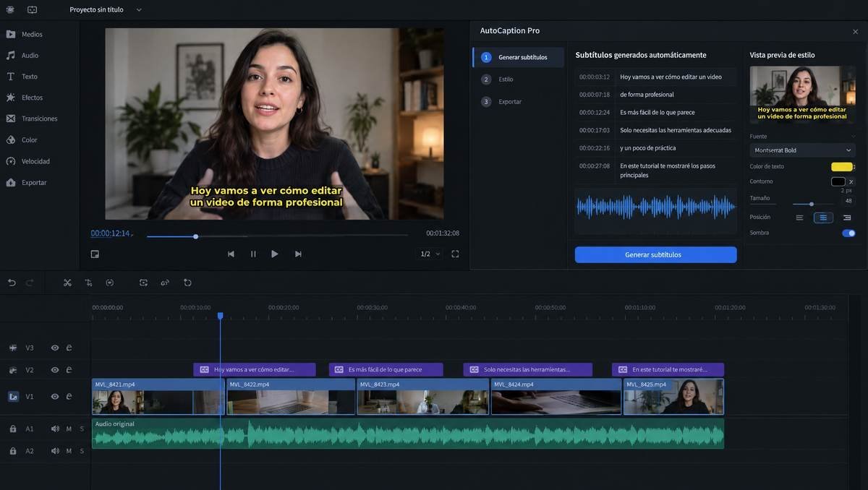Image resolution: width=868 pixels, height=490 pixels.
Task: Skip to previous frame in preview
Action: (231, 254)
